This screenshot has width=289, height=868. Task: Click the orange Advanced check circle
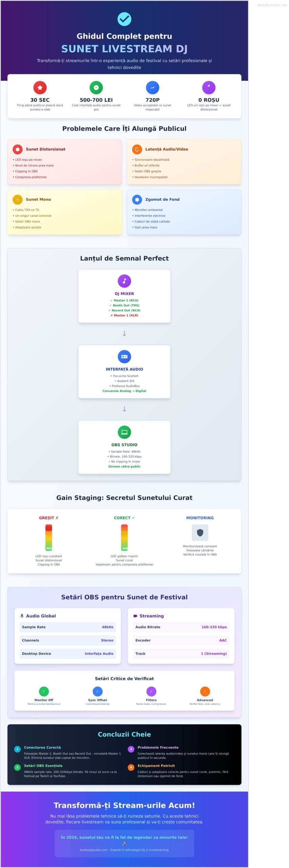(x=205, y=691)
